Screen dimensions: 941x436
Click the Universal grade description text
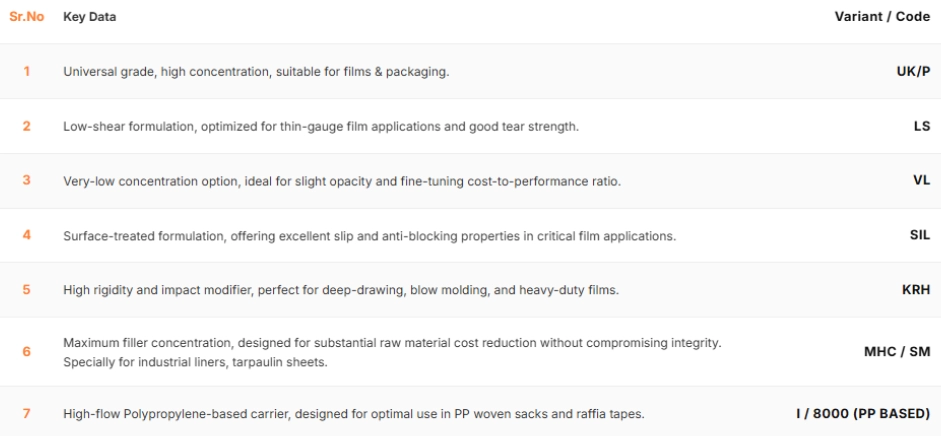[255, 72]
